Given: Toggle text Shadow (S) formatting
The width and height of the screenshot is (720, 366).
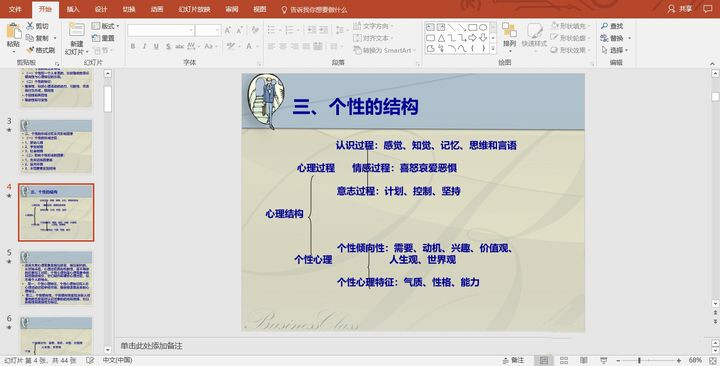Looking at the screenshot, I should (168, 46).
